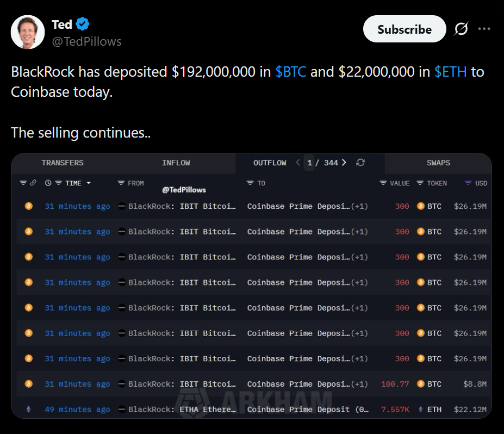Click the refresh icon next to page count
The image size is (504, 434).
tap(360, 163)
